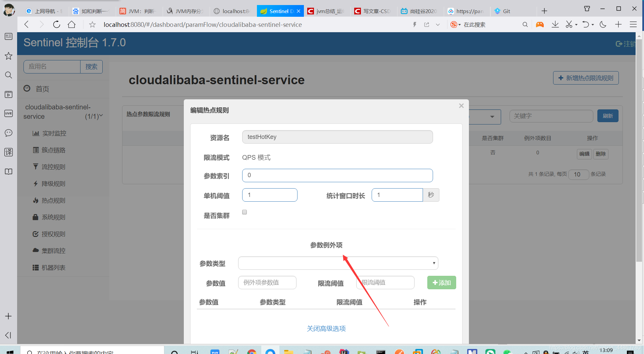Expand the cloudalibaba-sentinel-service app node
The width and height of the screenshot is (644, 354).
(x=63, y=112)
